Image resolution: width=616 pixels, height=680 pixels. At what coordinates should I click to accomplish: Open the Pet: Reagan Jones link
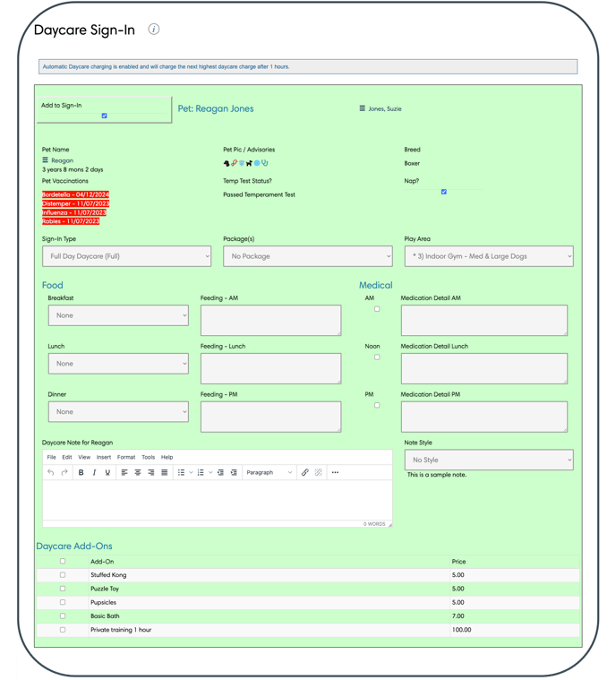pos(216,108)
